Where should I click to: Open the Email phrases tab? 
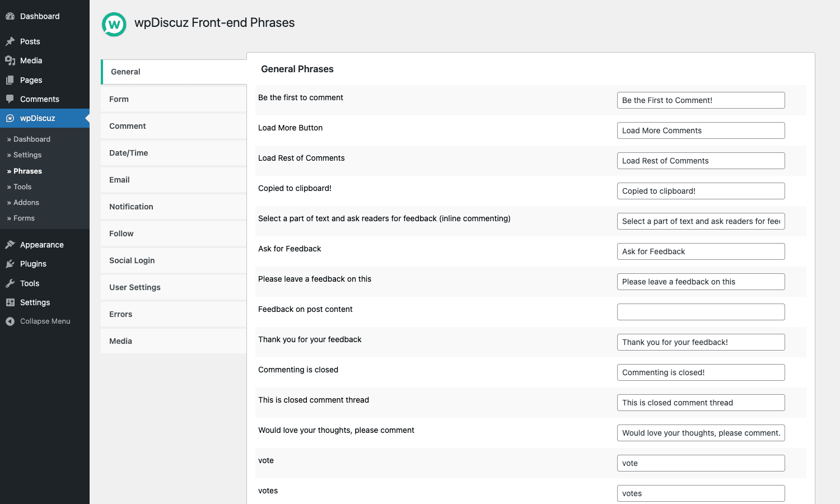coord(174,180)
